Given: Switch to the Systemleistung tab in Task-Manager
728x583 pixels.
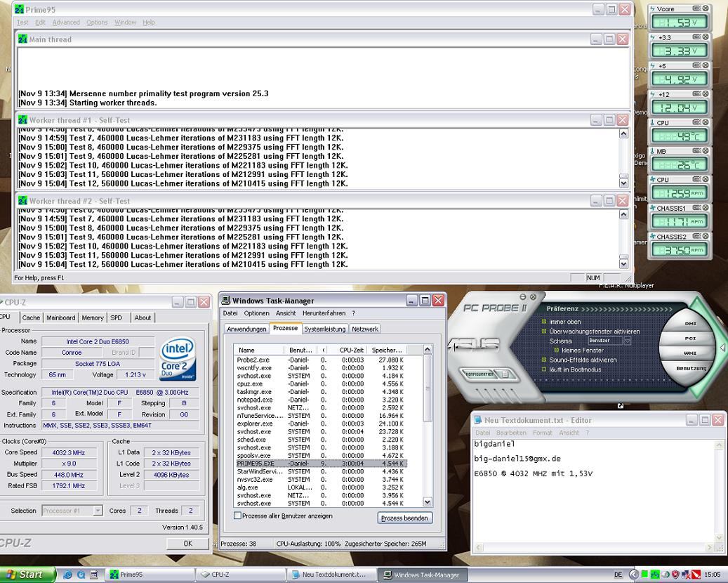Looking at the screenshot, I should coord(325,329).
